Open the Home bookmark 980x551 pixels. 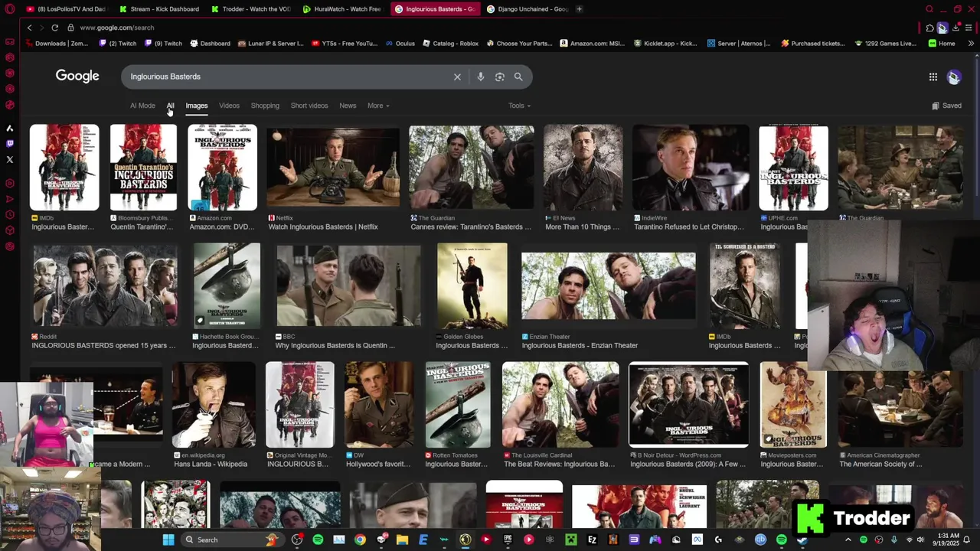(x=942, y=44)
